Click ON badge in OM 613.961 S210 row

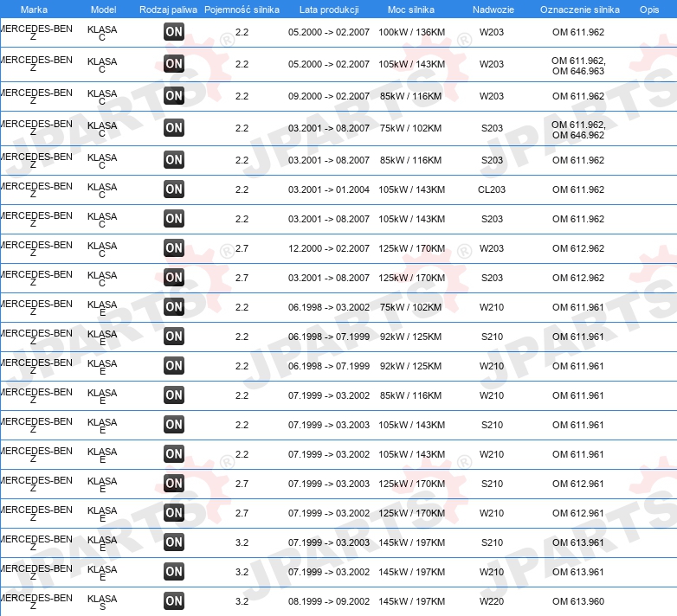[x=174, y=542]
